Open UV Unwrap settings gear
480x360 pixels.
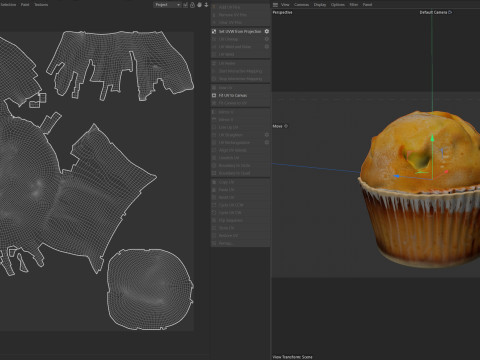click(267, 39)
